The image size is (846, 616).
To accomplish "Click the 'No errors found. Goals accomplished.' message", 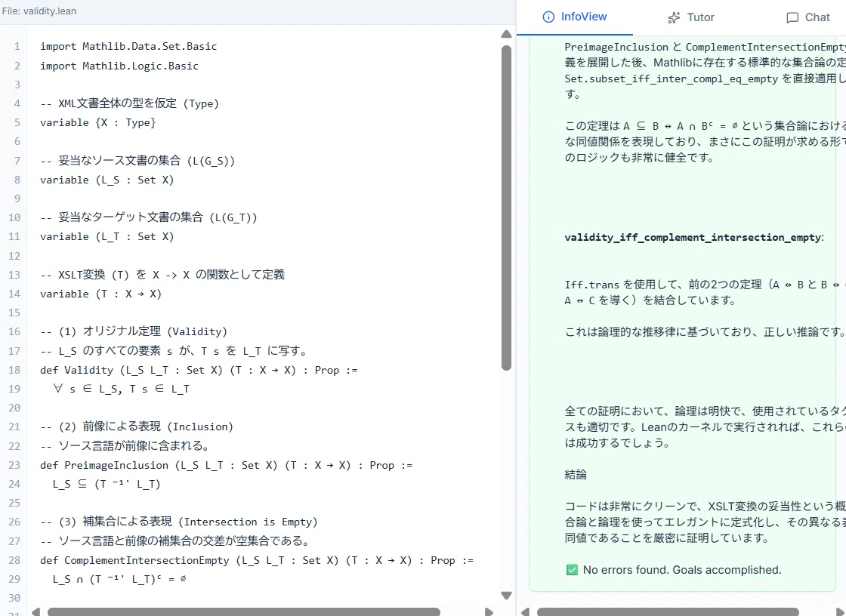I will [682, 570].
